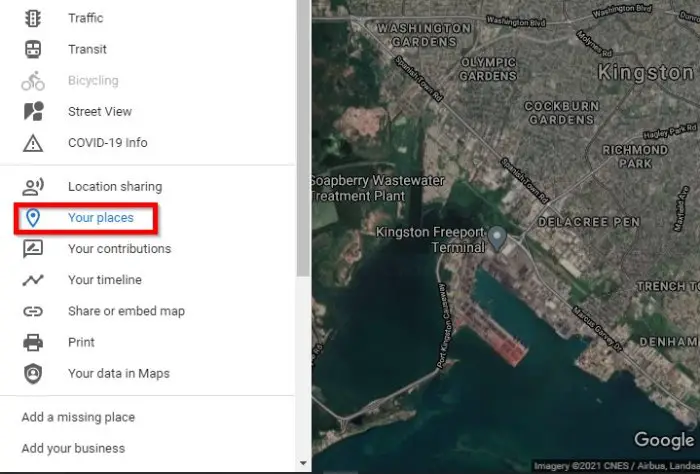The width and height of the screenshot is (700, 474).
Task: Click the scrollbar down arrow
Action: [304, 463]
